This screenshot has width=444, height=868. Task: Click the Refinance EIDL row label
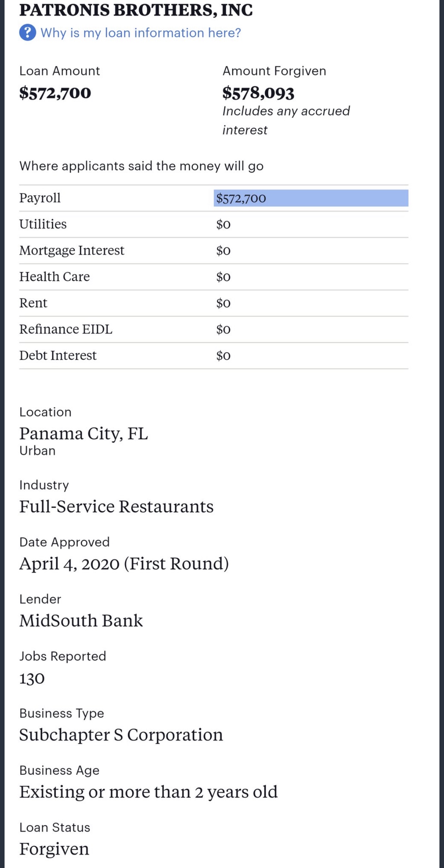(66, 329)
